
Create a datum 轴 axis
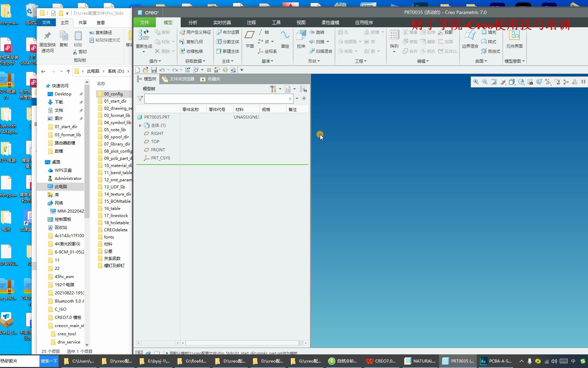click(263, 32)
